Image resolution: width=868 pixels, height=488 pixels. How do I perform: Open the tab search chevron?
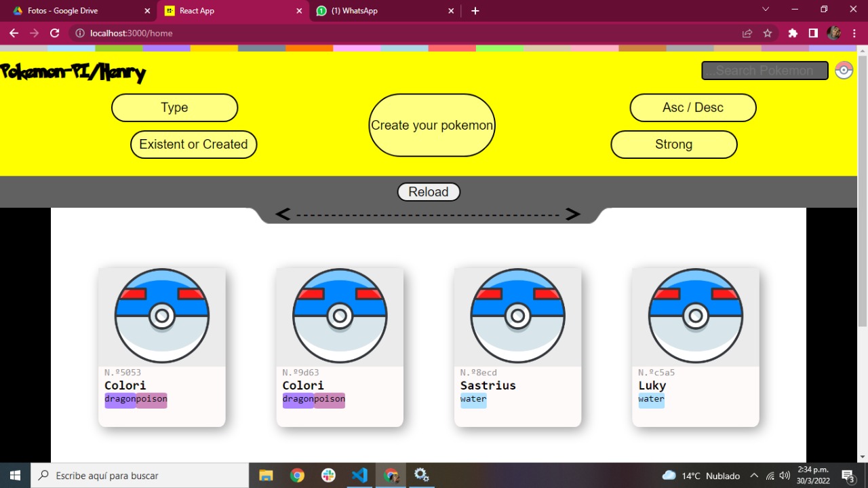pyautogui.click(x=766, y=10)
